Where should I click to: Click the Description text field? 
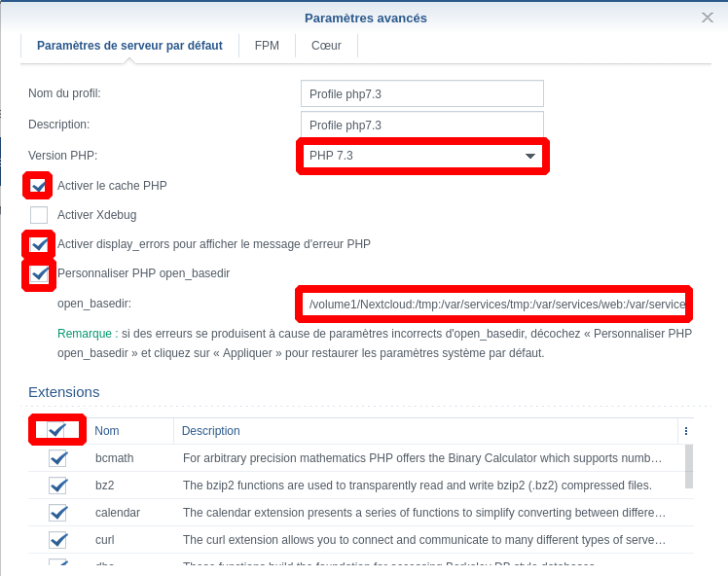[x=421, y=126]
